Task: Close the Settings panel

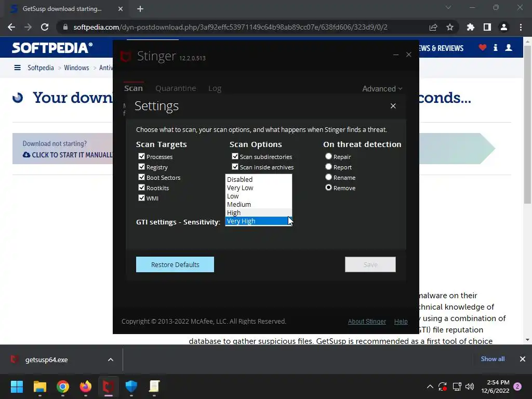Action: (393, 106)
